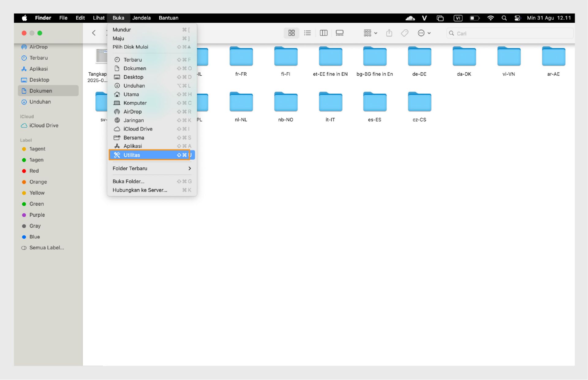Image resolution: width=588 pixels, height=380 pixels.
Task: Select the Red label in sidebar
Action: [x=34, y=171]
